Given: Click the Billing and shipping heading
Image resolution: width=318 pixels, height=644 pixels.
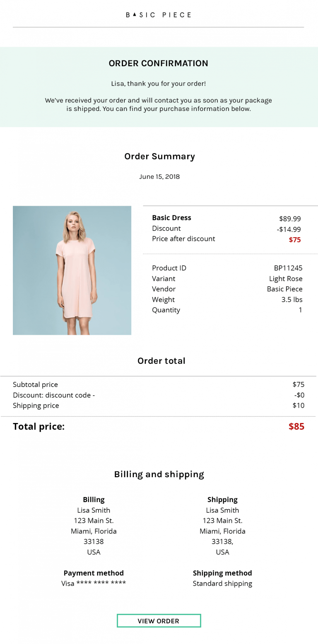Looking at the screenshot, I should click(x=159, y=474).
